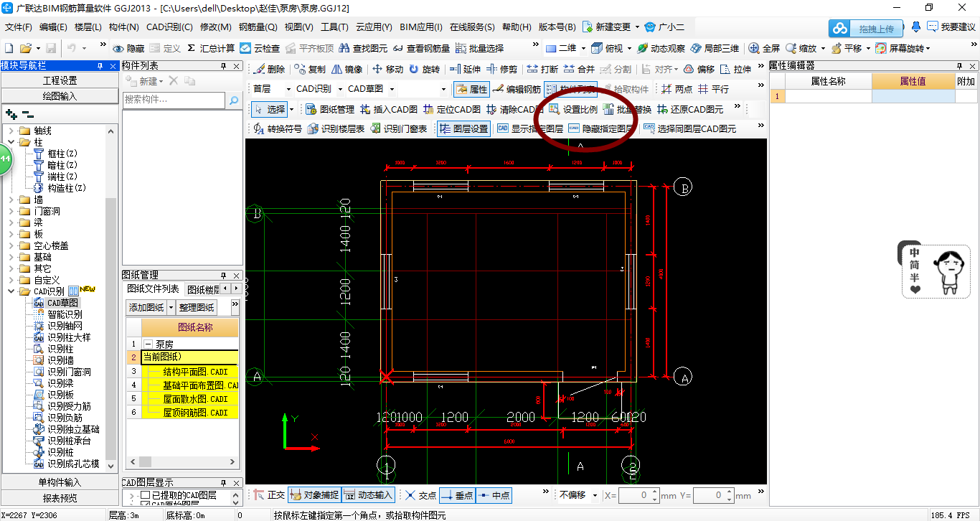Open the CAD草图 component dropdown
This screenshot has width=980, height=521.
pos(391,90)
